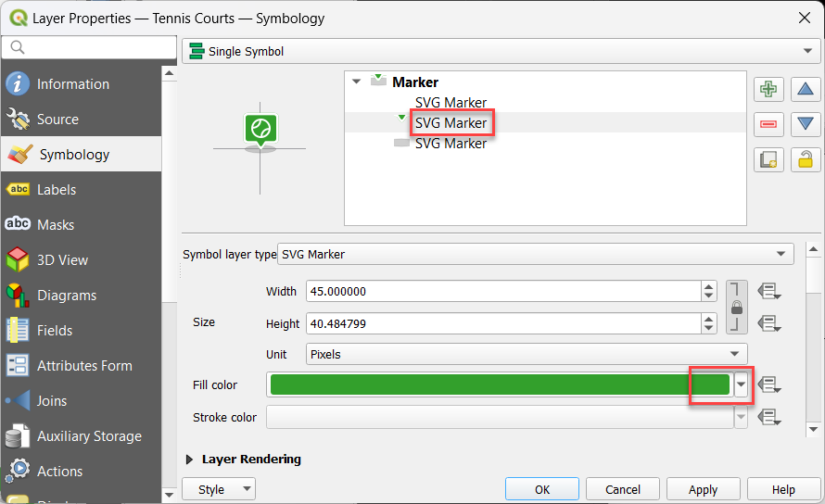Expand the Layer Rendering section
This screenshot has height=504, width=825.
pos(191,460)
